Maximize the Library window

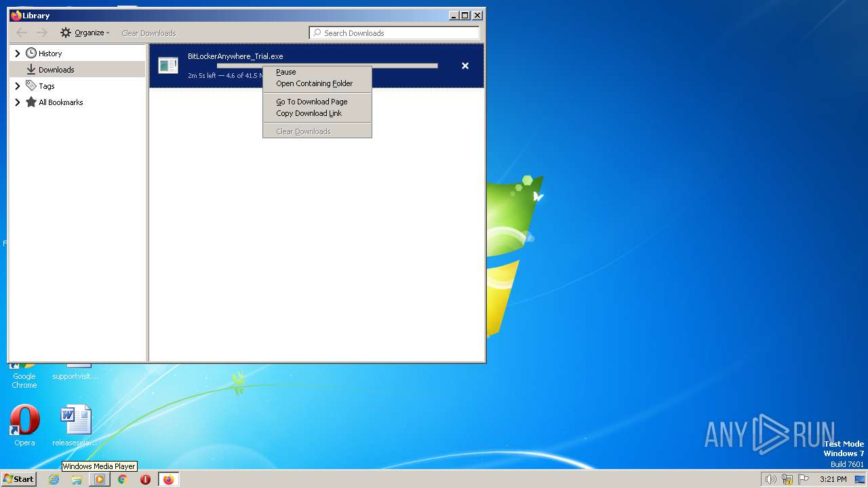[465, 15]
